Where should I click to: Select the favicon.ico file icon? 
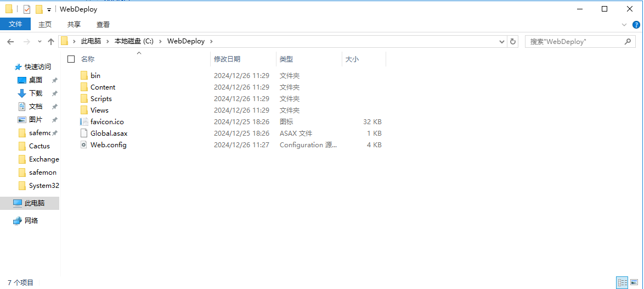tap(84, 122)
